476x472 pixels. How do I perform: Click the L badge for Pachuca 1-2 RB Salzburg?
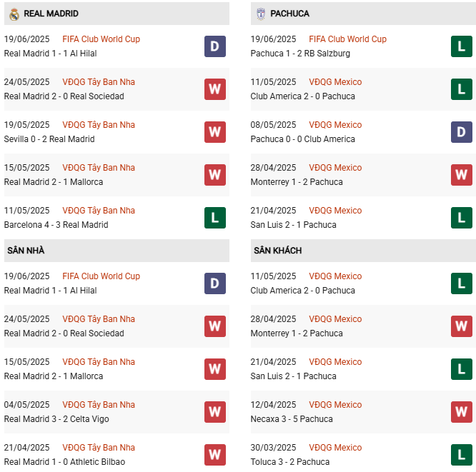(462, 46)
